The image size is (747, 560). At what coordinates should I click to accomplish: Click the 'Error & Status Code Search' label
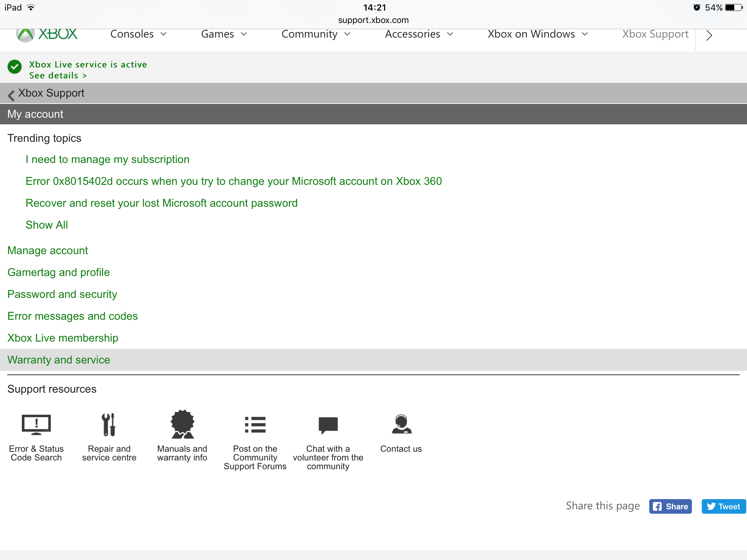pyautogui.click(x=36, y=453)
